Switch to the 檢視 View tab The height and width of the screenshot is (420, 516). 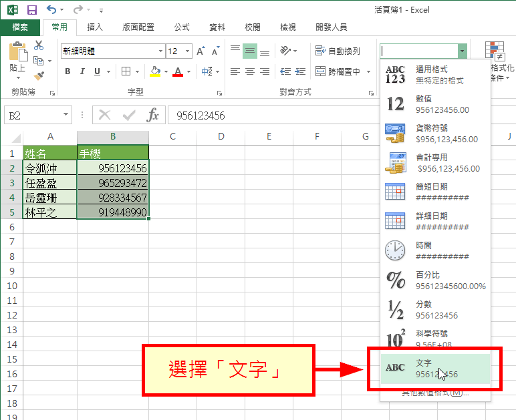[x=288, y=27]
